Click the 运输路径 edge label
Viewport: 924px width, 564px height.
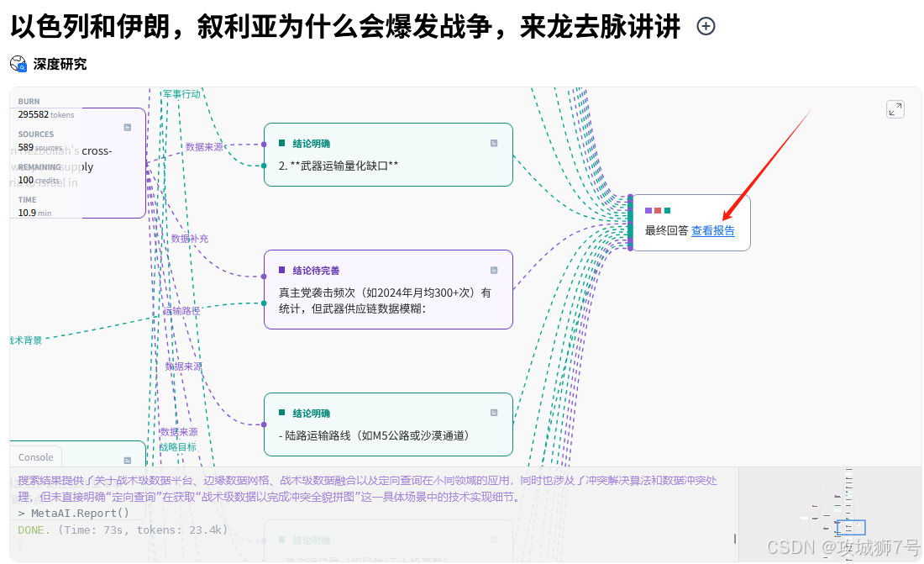coord(181,311)
